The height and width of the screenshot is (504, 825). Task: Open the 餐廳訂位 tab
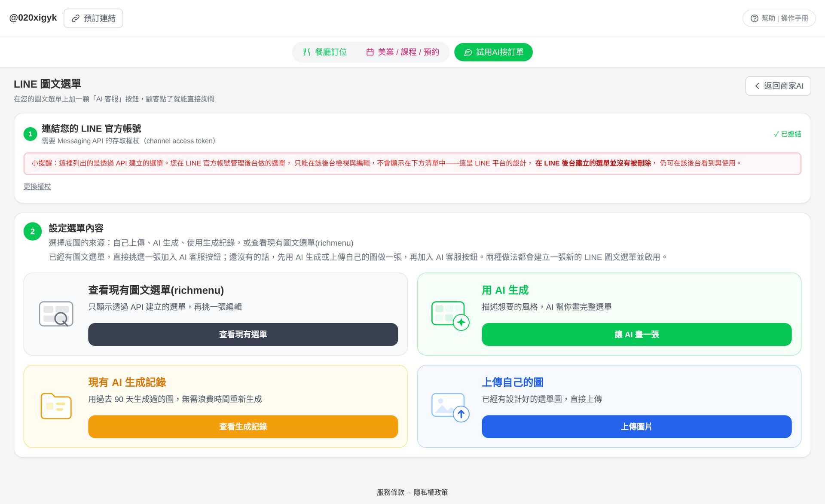(325, 52)
